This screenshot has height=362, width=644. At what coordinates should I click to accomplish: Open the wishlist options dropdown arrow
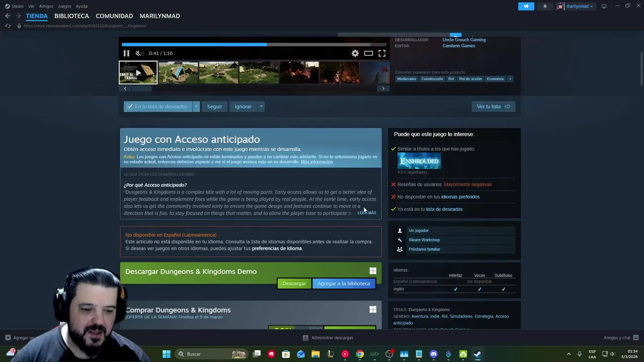point(196,107)
